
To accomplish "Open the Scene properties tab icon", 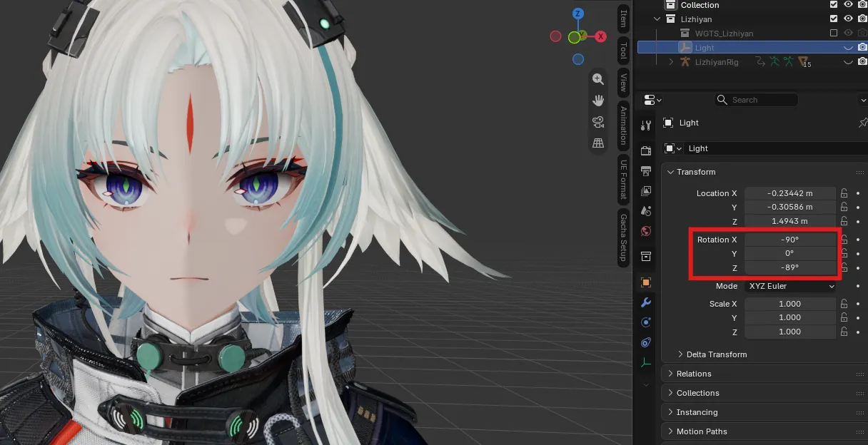I will click(x=646, y=211).
